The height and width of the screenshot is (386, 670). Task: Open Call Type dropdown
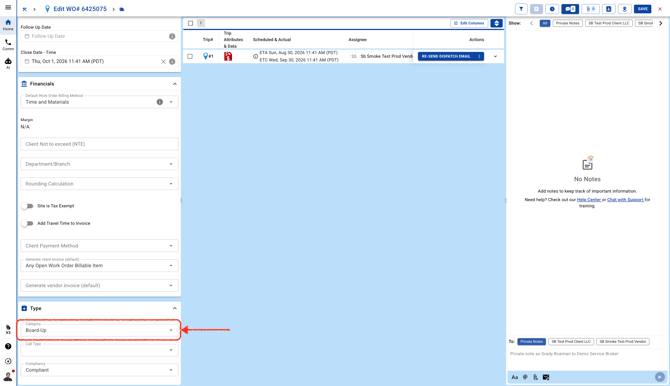click(99, 350)
